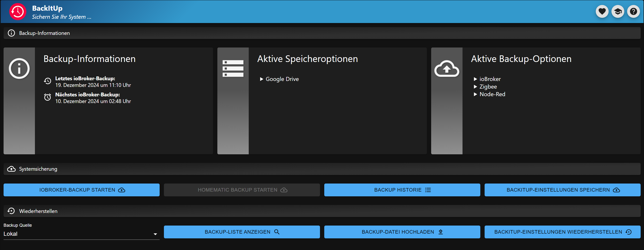This screenshot has width=644, height=250.
Task: Click the Nächstes ioBroker-Backup label
Action: [87, 95]
